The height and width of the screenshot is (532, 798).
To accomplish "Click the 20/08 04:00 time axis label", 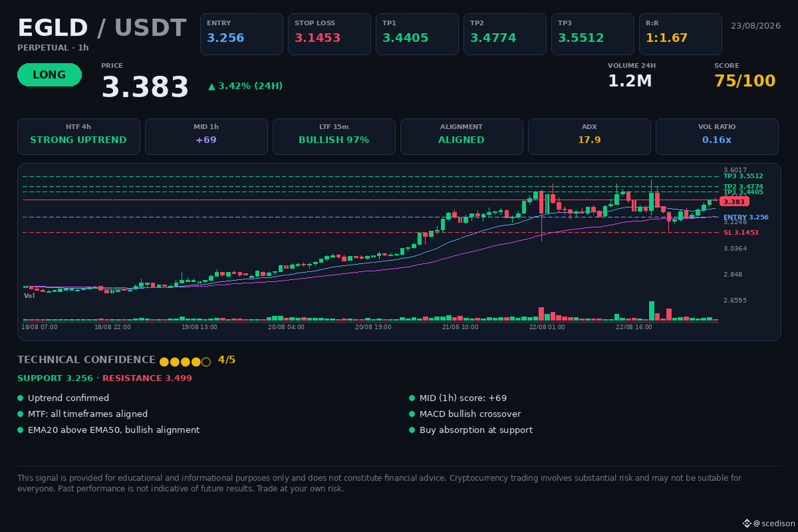I will click(x=286, y=327).
